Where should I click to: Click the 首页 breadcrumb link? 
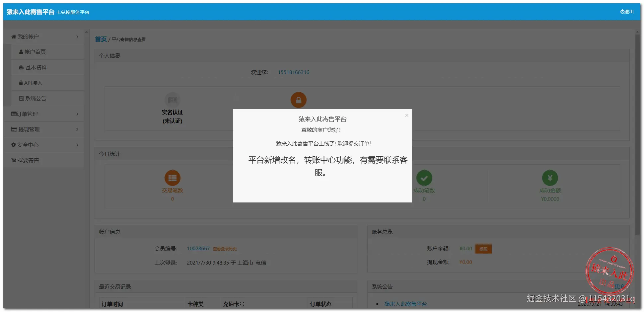[101, 39]
